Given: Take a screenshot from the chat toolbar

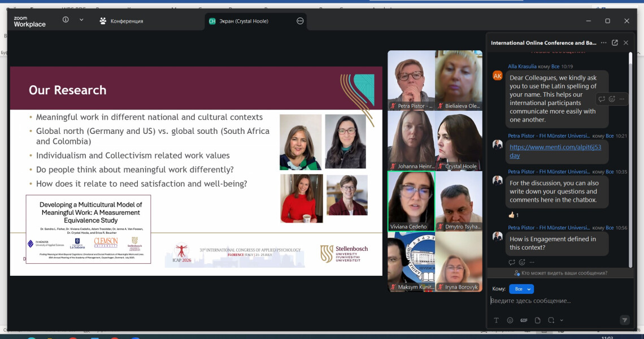Looking at the screenshot, I should click(551, 320).
